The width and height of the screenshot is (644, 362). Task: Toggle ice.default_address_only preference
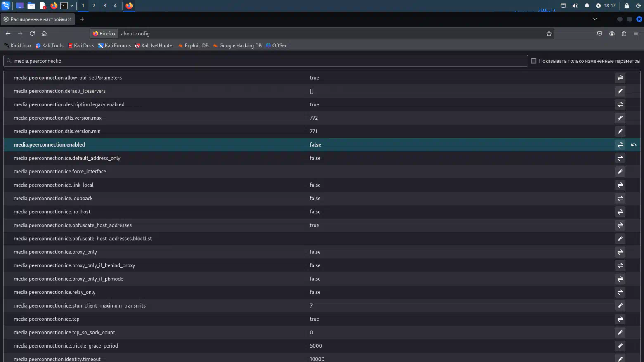(620, 158)
